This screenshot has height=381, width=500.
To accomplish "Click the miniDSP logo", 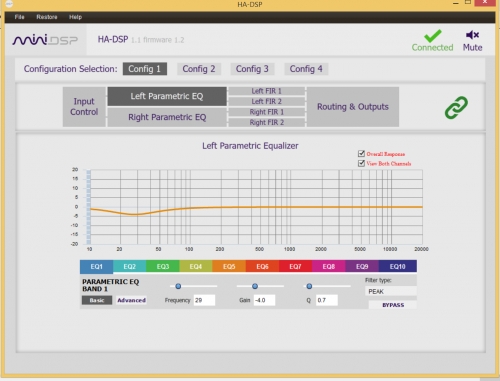I will (x=45, y=40).
